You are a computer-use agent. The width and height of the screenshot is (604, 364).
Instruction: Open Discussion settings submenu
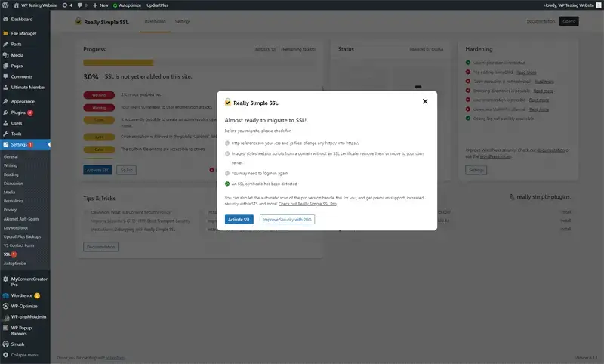coord(13,184)
